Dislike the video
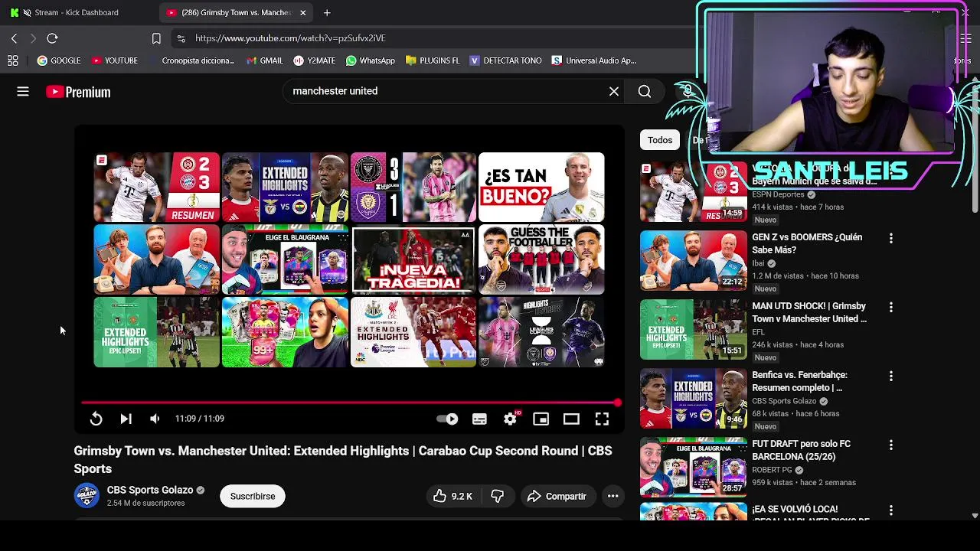This screenshot has width=980, height=551. point(497,496)
